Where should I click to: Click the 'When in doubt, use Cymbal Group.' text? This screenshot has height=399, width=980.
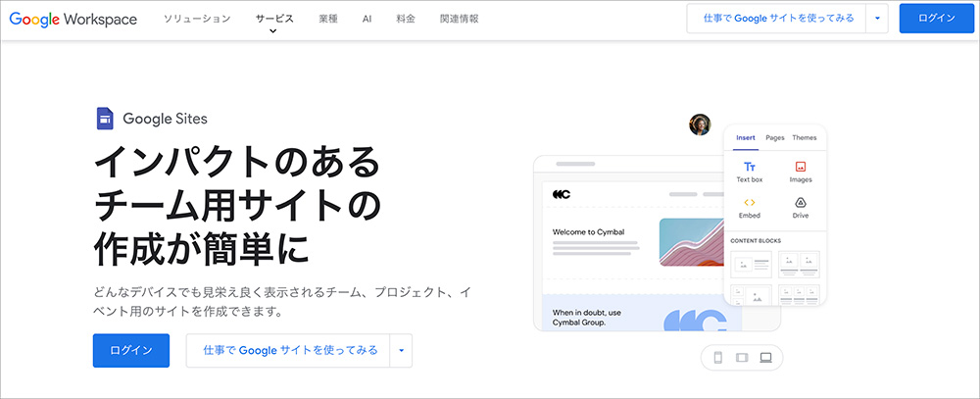pyautogui.click(x=587, y=318)
